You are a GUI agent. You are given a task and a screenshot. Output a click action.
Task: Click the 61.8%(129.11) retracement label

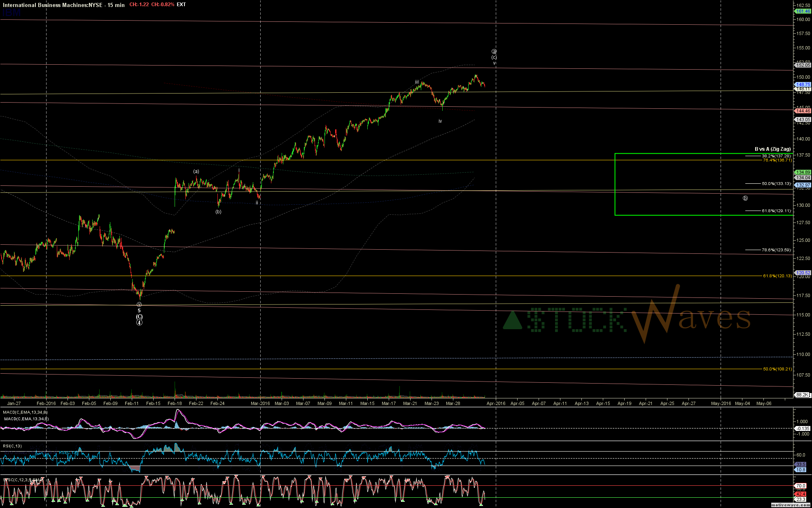pyautogui.click(x=776, y=211)
